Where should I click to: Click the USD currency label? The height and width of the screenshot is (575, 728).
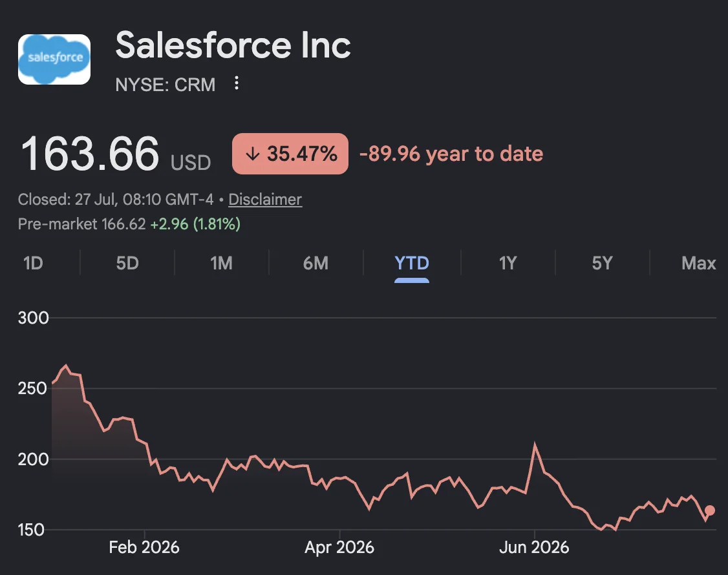(191, 163)
